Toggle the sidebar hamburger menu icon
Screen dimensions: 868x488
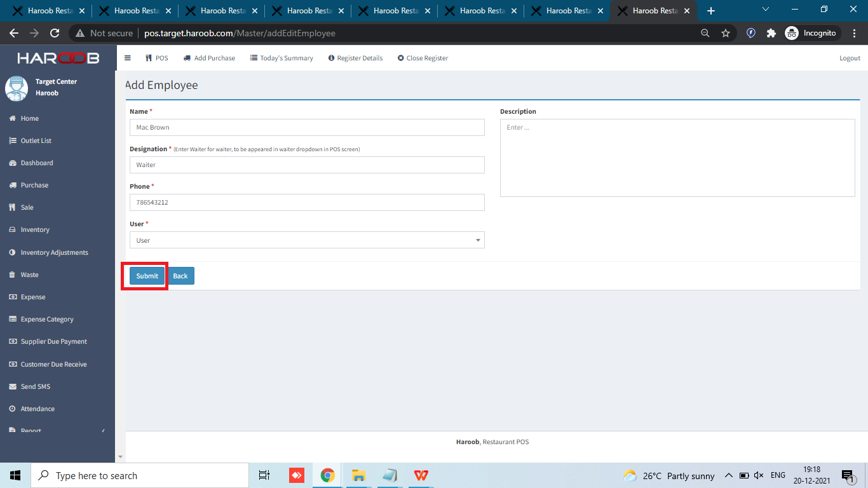click(128, 58)
